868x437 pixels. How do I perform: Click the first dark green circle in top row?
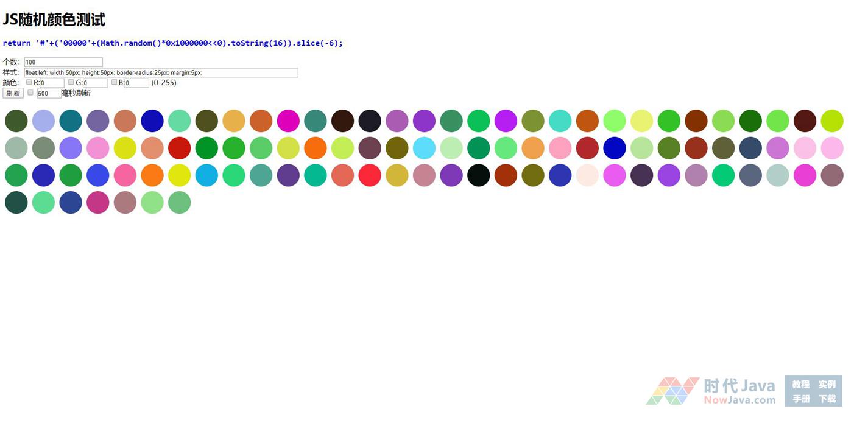16,121
